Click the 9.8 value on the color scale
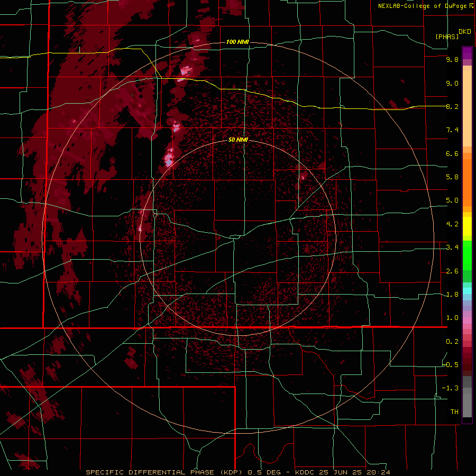Image resolution: width=476 pixels, height=476 pixels. [452, 59]
